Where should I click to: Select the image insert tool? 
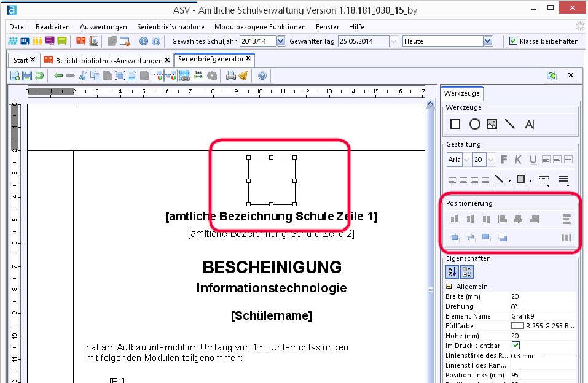pyautogui.click(x=492, y=124)
